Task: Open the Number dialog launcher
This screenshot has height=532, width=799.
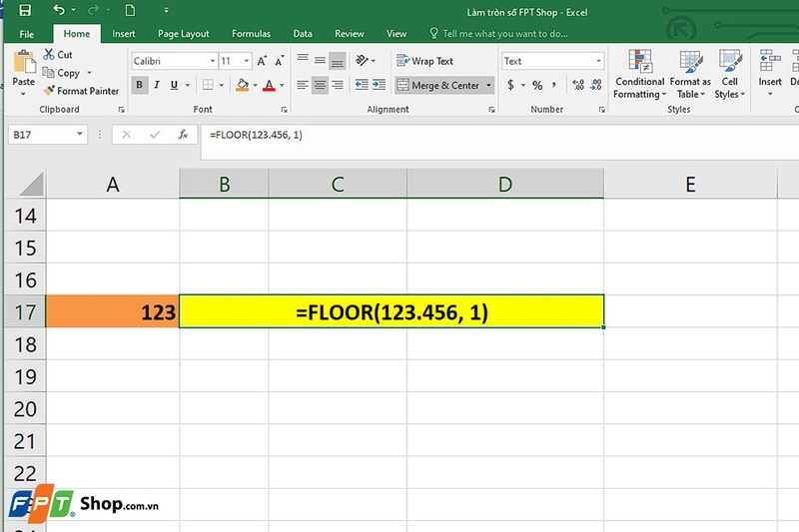Action: point(602,110)
